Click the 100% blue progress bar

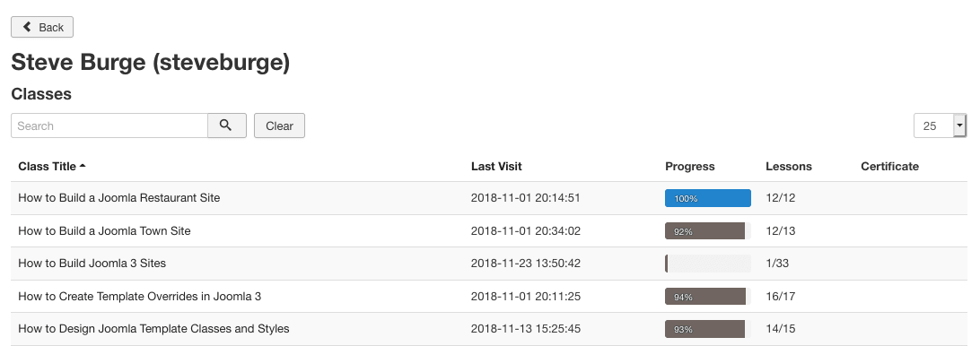[707, 198]
